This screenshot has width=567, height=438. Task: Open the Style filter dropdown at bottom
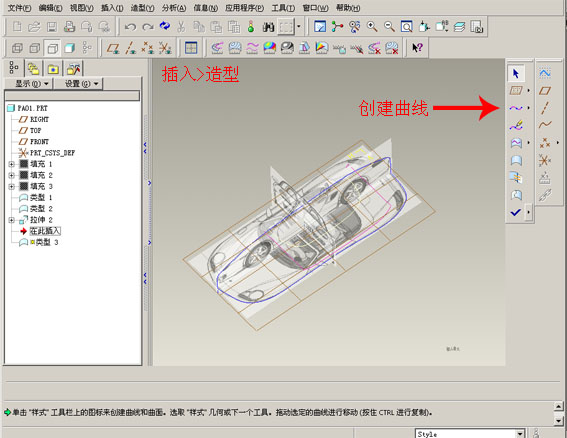click(x=520, y=434)
